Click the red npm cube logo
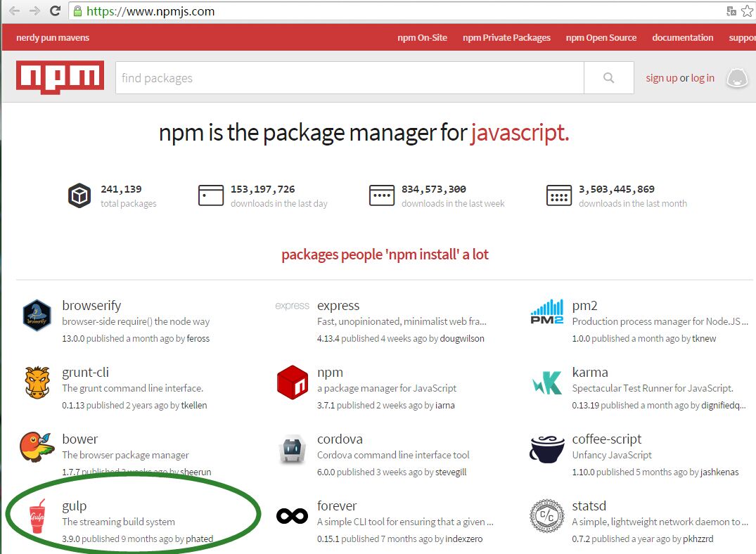This screenshot has width=756, height=554. 292,382
